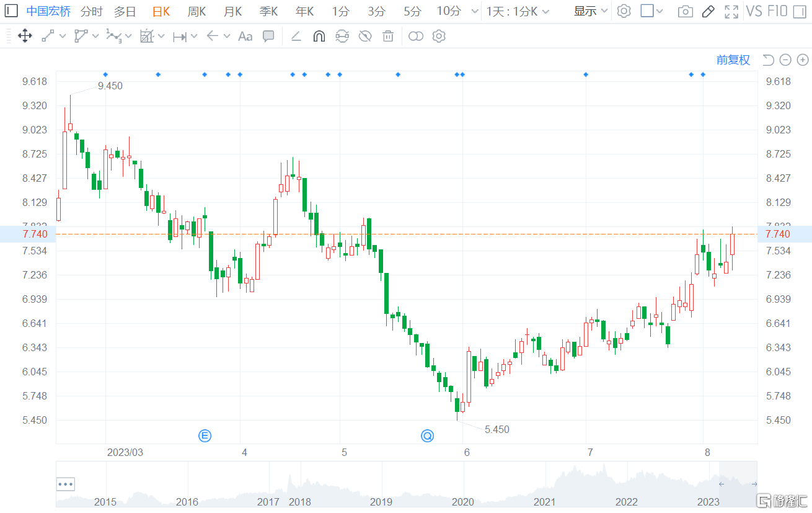This screenshot has width=812, height=513.
Task: Select the Aa text annotation tool
Action: [245, 36]
